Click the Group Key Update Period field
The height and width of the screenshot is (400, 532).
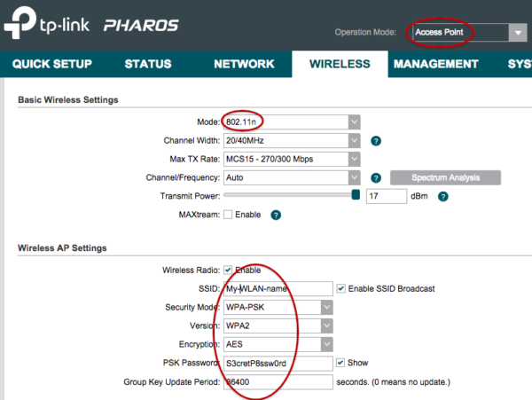[278, 382]
